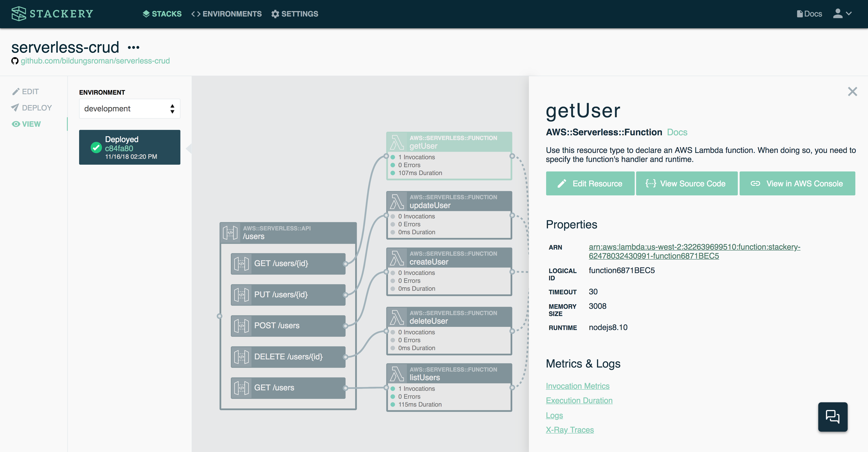Screen dimensions: 868x452
Task: Click the DELETE /users/{id} route icon
Action: pyautogui.click(x=242, y=357)
